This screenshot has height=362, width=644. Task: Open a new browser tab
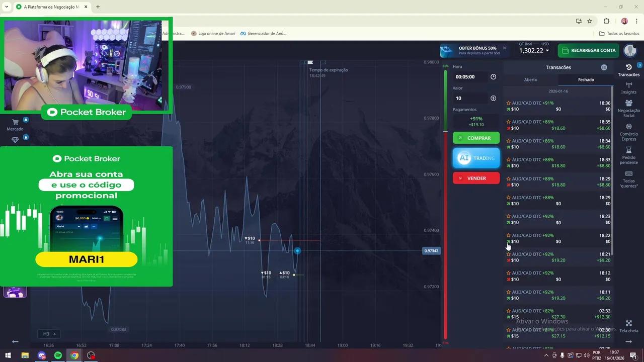98,7
